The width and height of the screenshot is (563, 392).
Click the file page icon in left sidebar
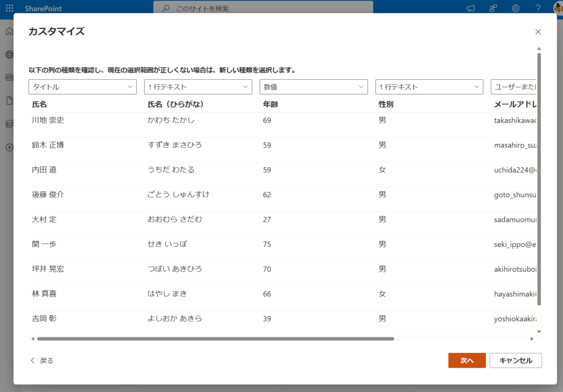pyautogui.click(x=10, y=101)
